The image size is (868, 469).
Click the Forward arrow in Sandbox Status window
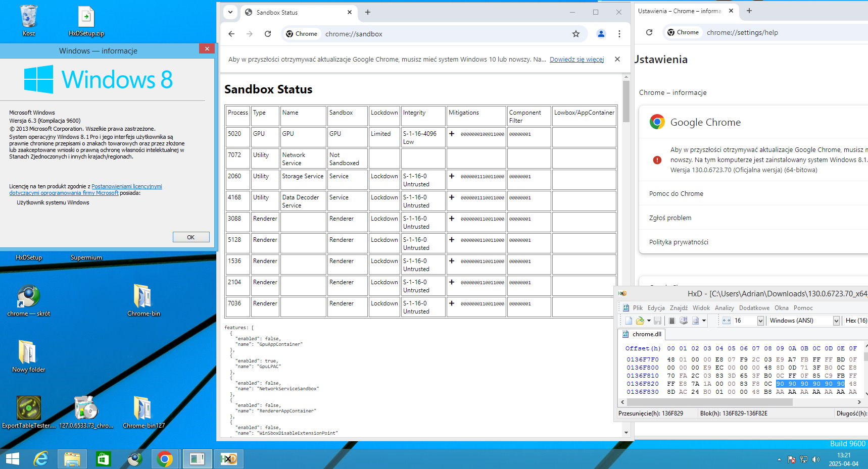[250, 34]
